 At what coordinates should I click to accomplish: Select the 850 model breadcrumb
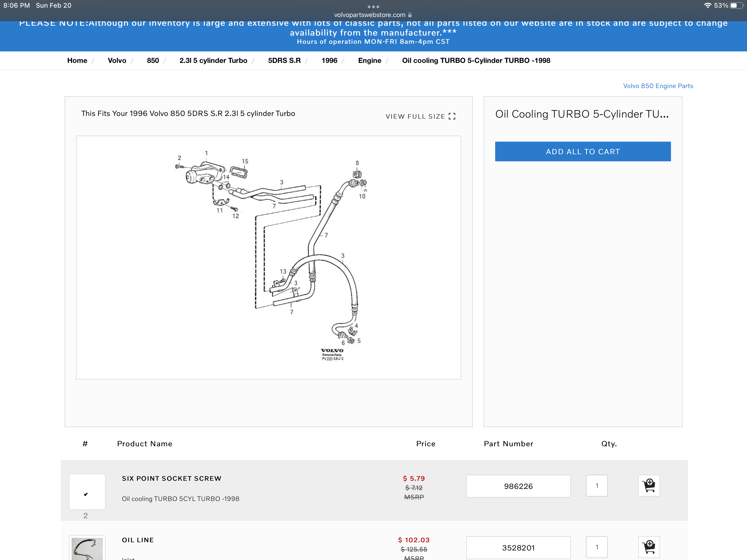pos(153,60)
